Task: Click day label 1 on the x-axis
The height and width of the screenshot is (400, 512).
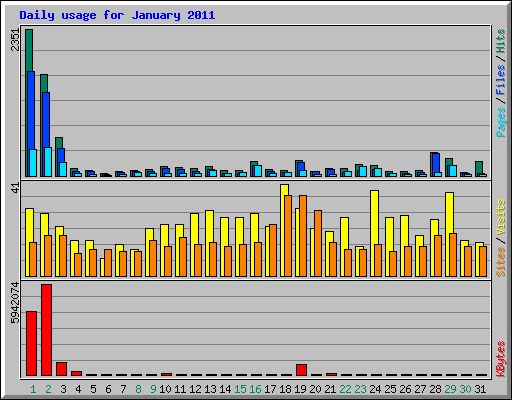Action: click(33, 389)
